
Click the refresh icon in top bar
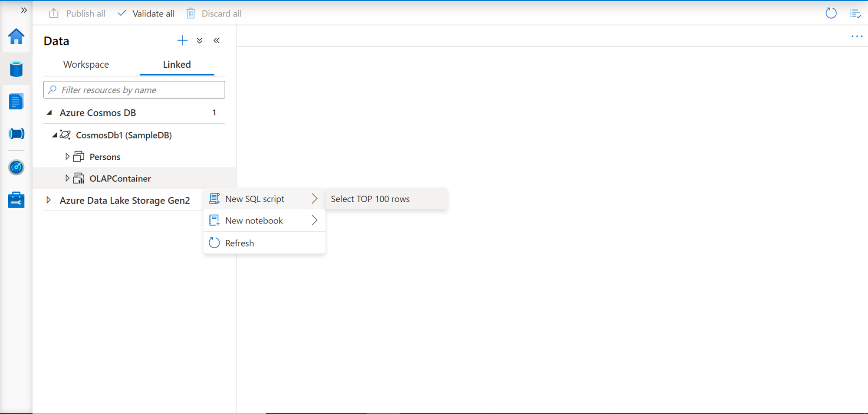coord(831,13)
